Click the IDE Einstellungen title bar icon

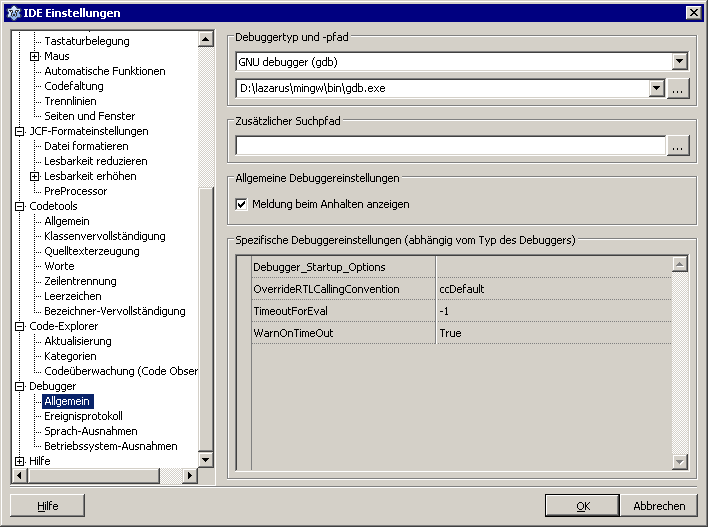point(12,12)
